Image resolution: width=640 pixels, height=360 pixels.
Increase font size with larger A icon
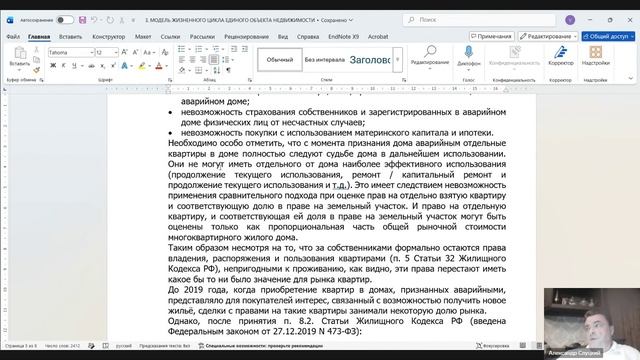pos(125,52)
